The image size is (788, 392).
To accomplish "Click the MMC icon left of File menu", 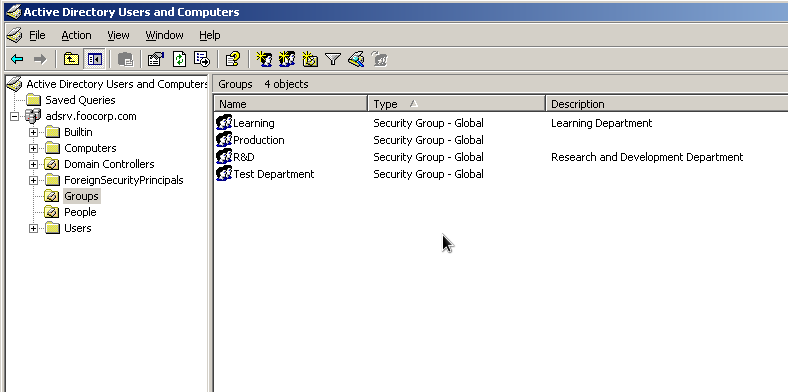I will pos(15,35).
